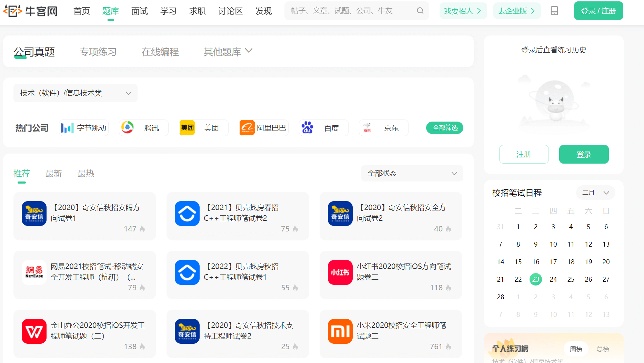Click Beike logo on 2022 秋招 card
This screenshot has width=644, height=363.
point(187,272)
